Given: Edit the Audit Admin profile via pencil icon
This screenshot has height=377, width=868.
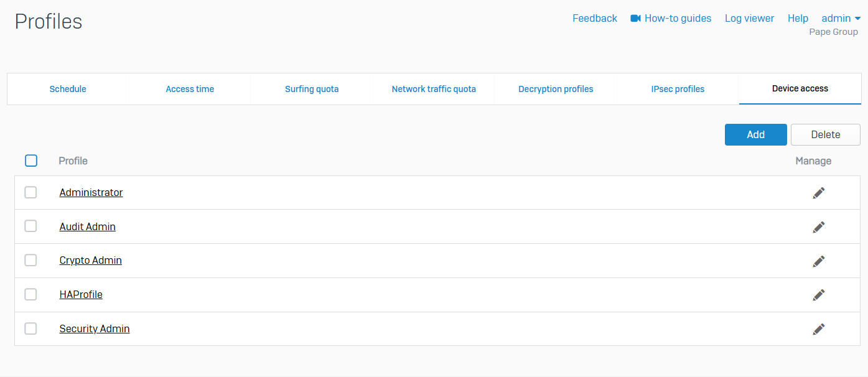Looking at the screenshot, I should (x=819, y=227).
